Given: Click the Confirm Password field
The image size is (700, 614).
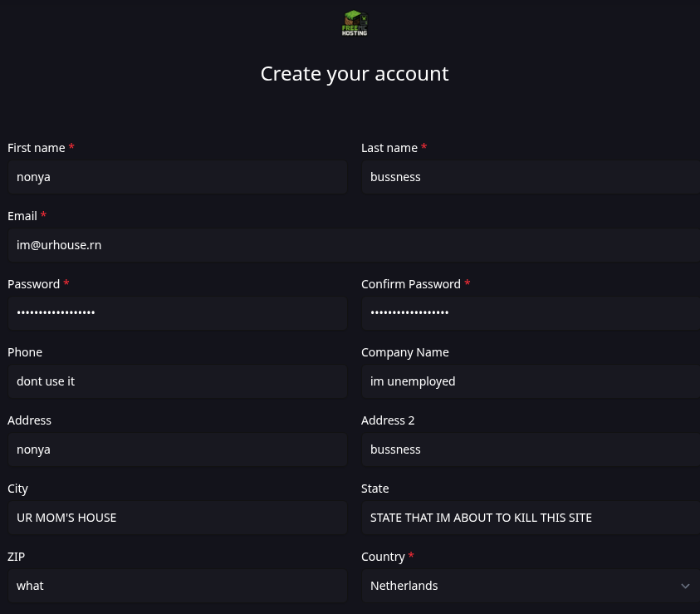Looking at the screenshot, I should (x=530, y=313).
